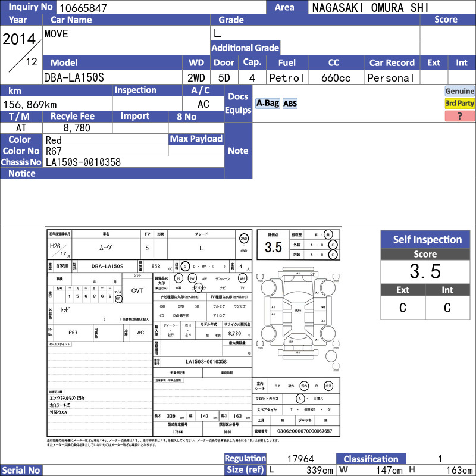Click the circled 2WD mark on sheet
The height and width of the screenshot is (476, 476).
244,239
